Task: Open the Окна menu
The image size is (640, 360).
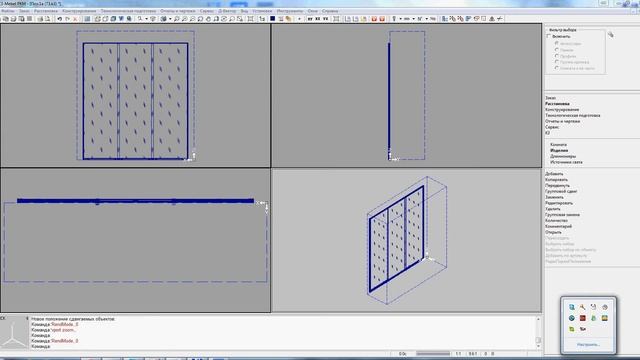Action: pyautogui.click(x=313, y=11)
